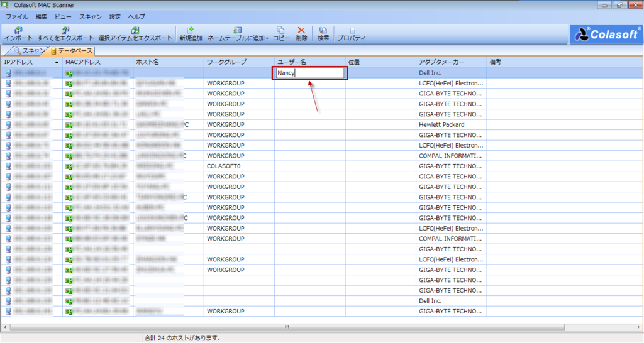Click the IPアドレス sort arrow indicator

[57, 62]
